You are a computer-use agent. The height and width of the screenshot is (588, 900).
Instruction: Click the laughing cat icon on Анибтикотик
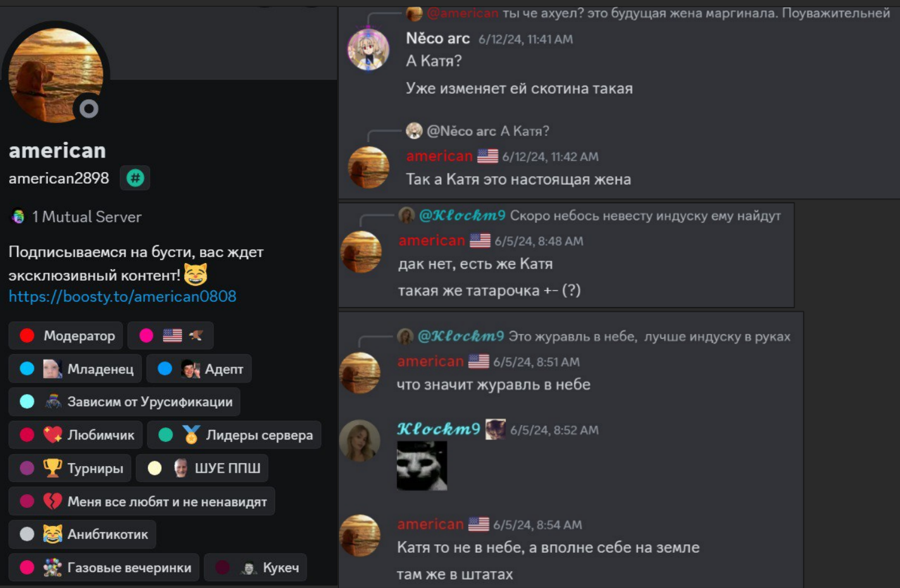click(53, 534)
